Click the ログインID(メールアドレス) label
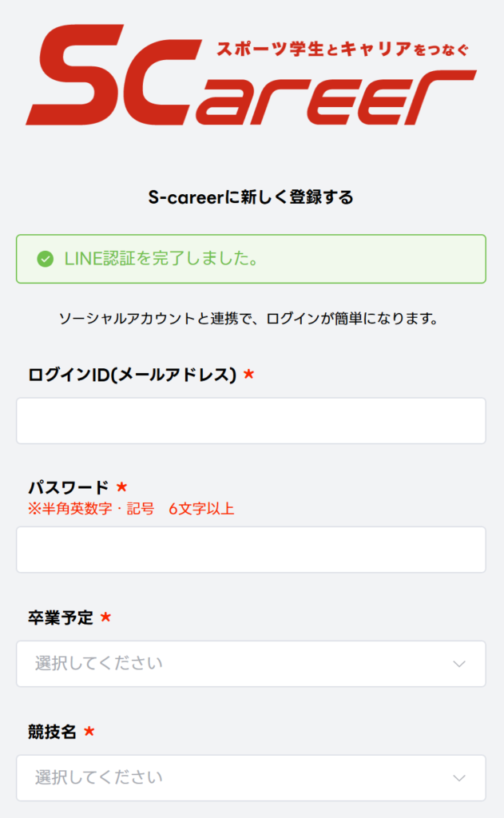504x818 pixels. (133, 375)
